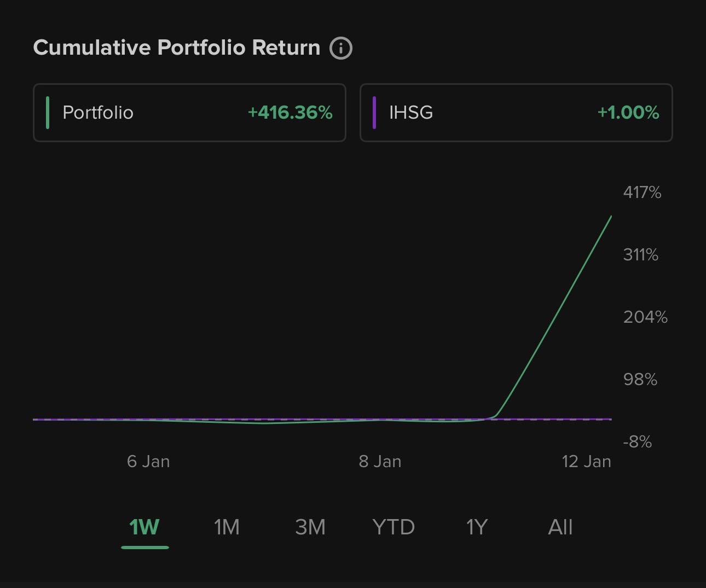Click the +1.00% IHSG return value
Screen dimensions: 706x588
pos(628,113)
